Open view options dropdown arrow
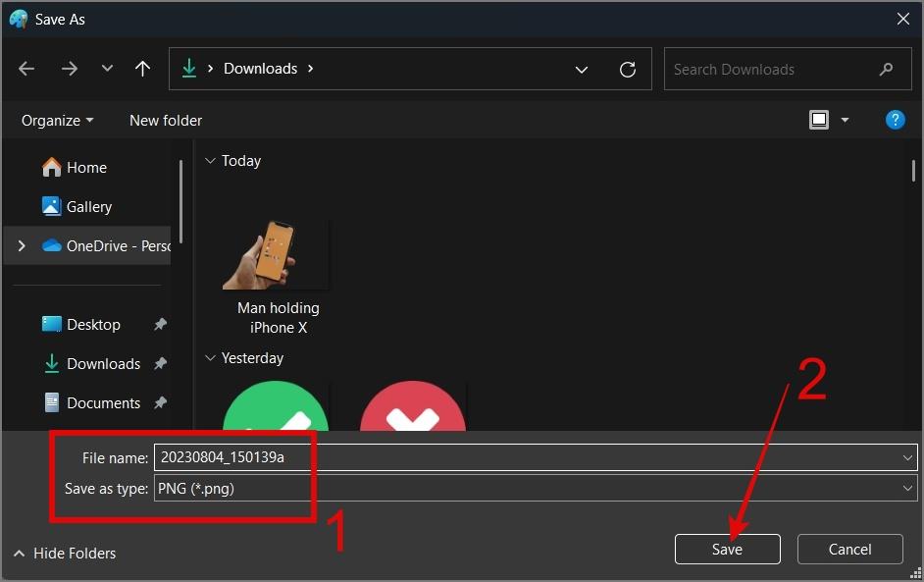Image resolution: width=924 pixels, height=582 pixels. point(845,121)
